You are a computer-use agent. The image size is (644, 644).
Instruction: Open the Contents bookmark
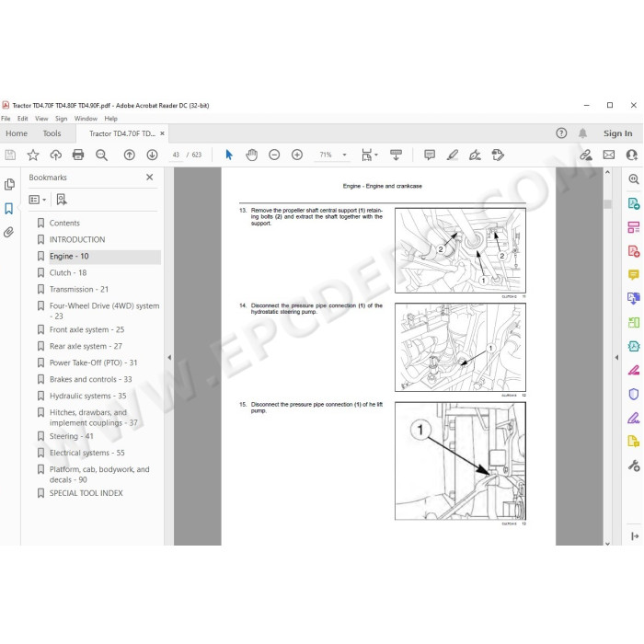tap(64, 223)
